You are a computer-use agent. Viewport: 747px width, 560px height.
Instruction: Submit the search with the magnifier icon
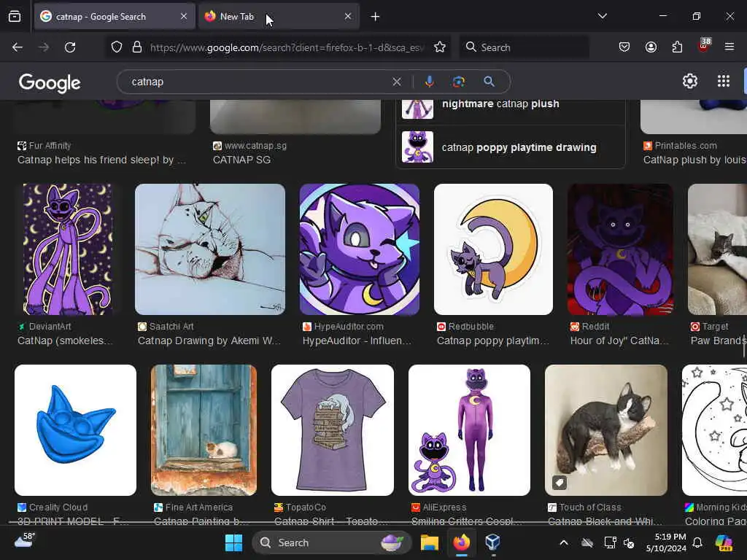(489, 82)
